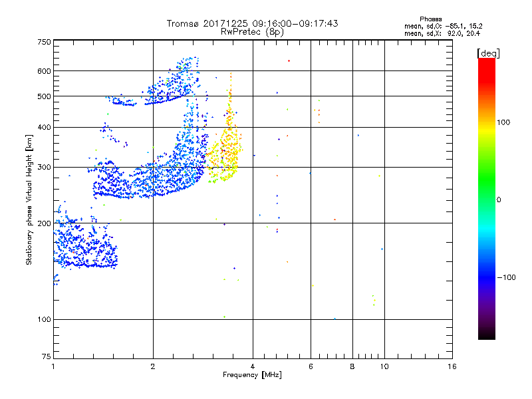532x399 pixels.
Task: Click the "mean, sd,X: 92.0, 20.4" line
Action: [442, 34]
